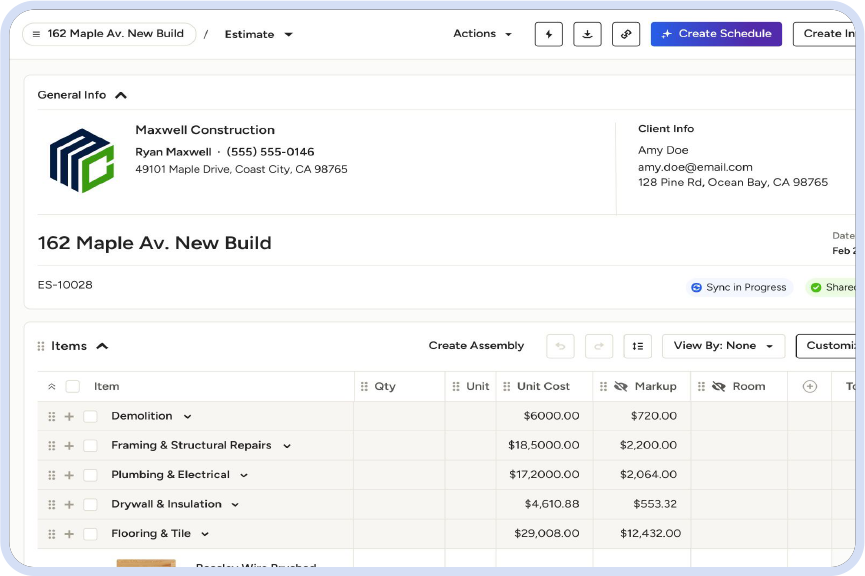The width and height of the screenshot is (865, 576).
Task: Select the Drywall & Insulation row checkbox
Action: coord(90,505)
